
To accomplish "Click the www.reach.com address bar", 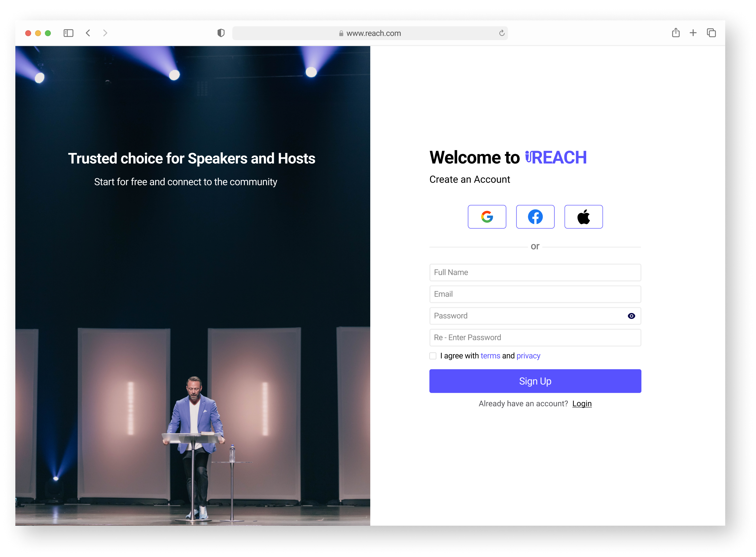I will tap(370, 33).
